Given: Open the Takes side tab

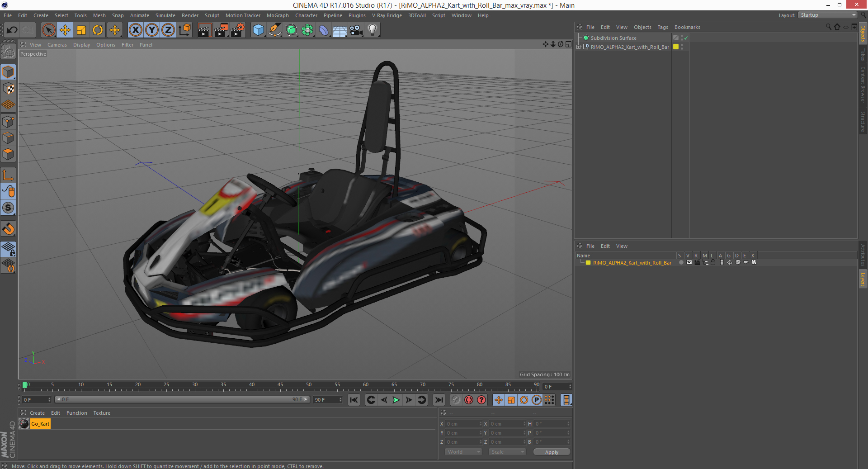Looking at the screenshot, I should 863,55.
